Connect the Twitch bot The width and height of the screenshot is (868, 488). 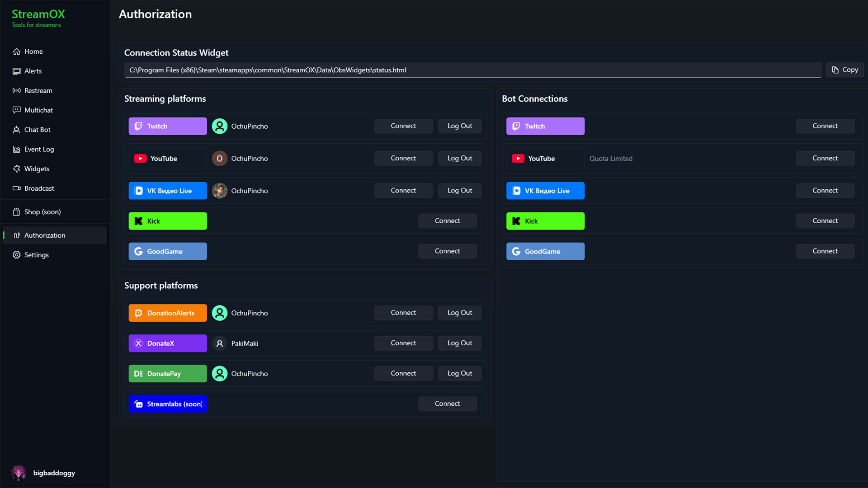click(825, 126)
